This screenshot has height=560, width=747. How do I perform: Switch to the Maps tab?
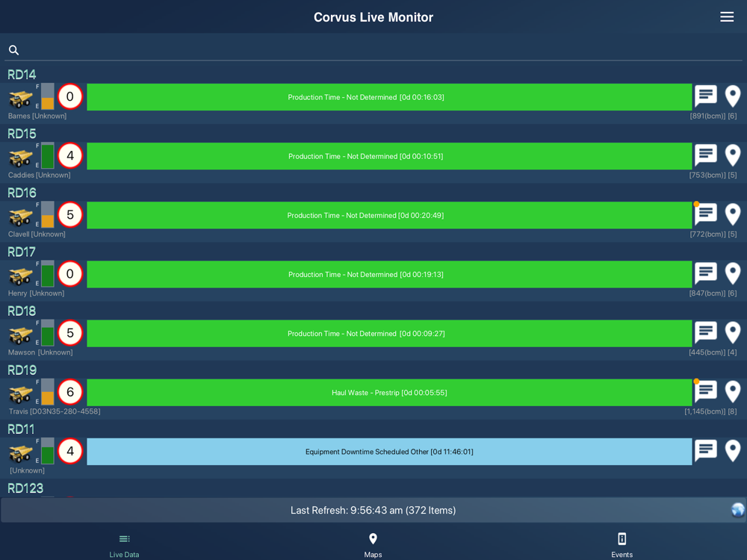[373, 546]
